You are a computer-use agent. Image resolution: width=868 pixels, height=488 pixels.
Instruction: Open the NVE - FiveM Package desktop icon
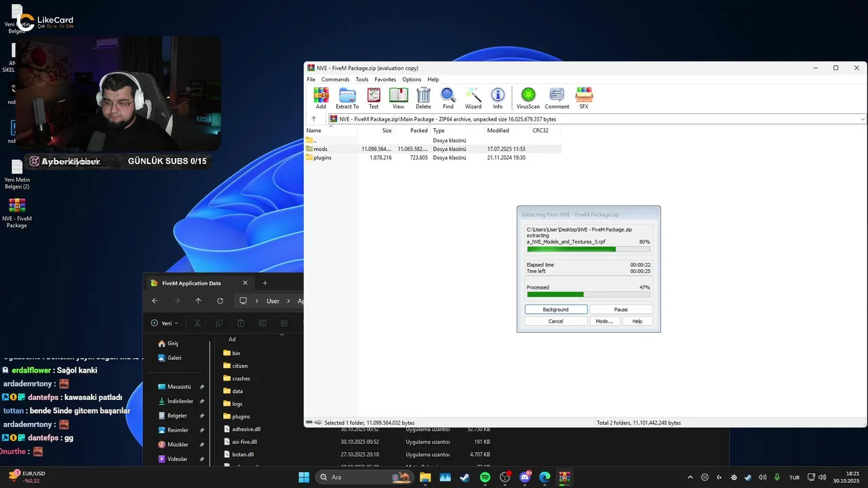point(17,213)
